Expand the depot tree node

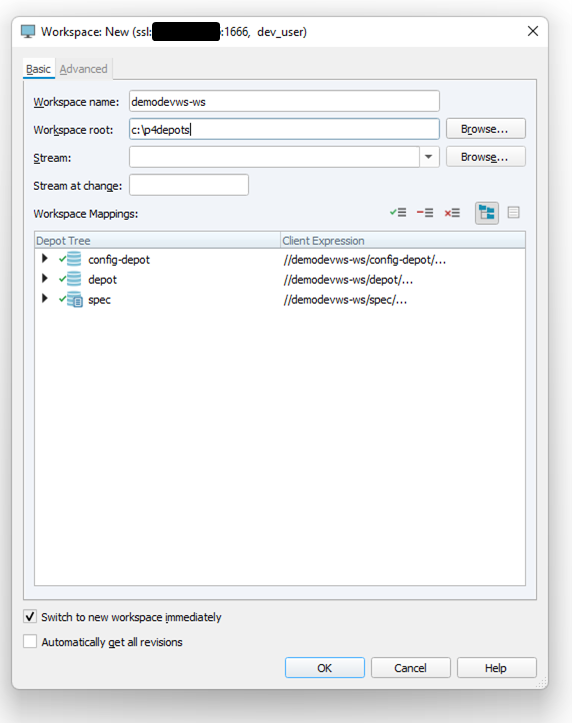pyautogui.click(x=45, y=278)
